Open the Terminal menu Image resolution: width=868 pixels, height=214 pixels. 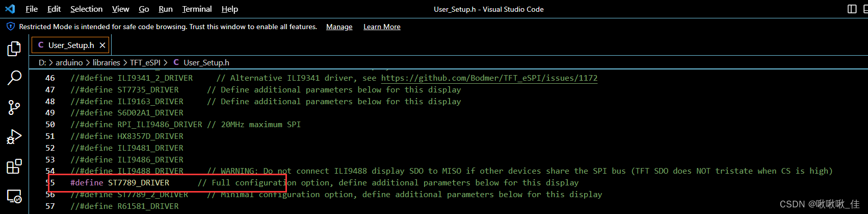(197, 9)
